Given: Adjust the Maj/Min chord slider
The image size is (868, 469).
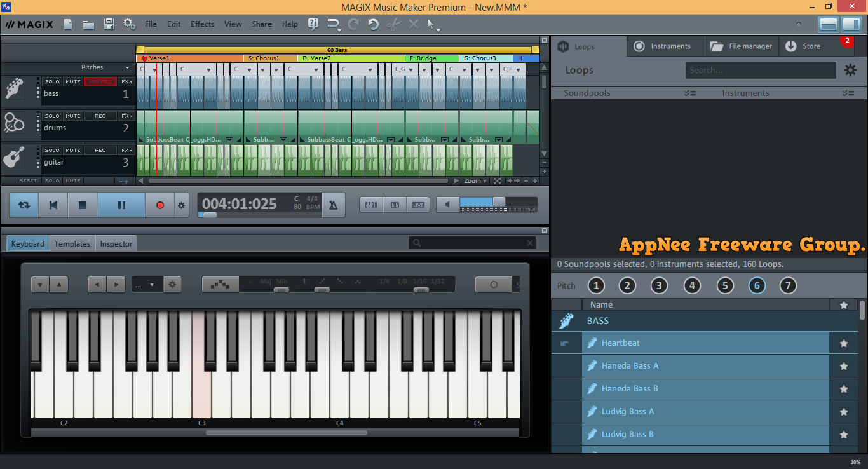Looking at the screenshot, I should click(x=281, y=290).
